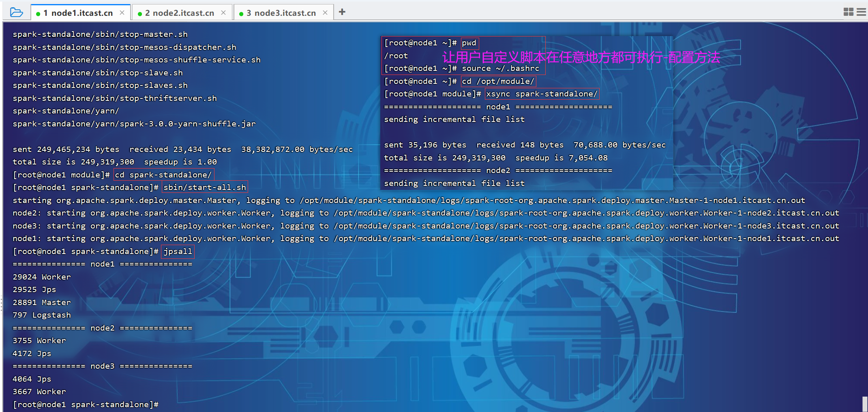Click the Master-1-node1.itcast.cn.out log path
The height and width of the screenshot is (412, 868).
(553, 201)
